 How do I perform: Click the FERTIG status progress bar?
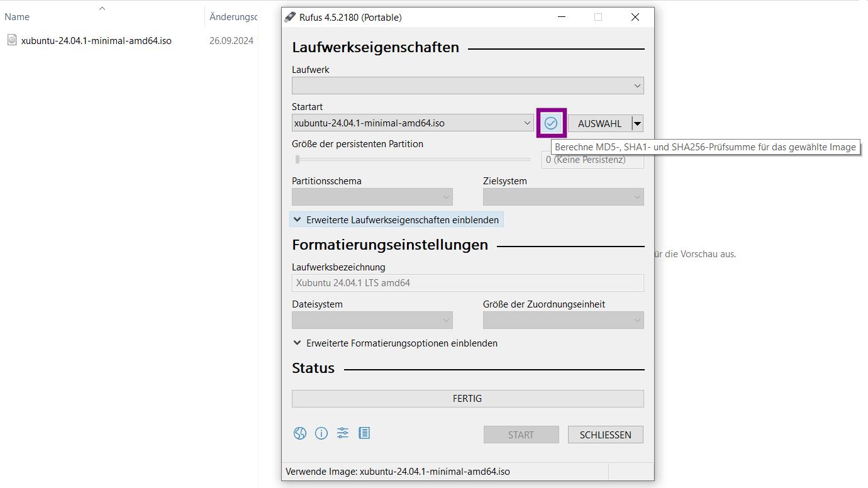tap(468, 399)
